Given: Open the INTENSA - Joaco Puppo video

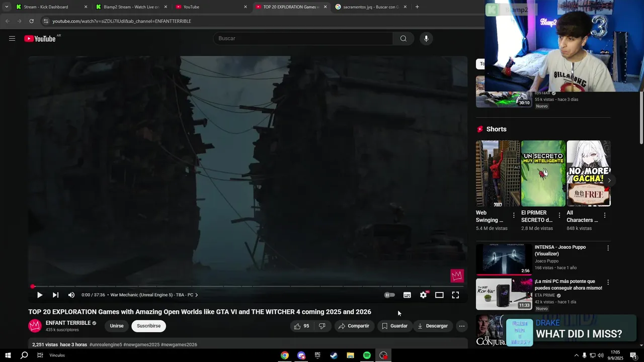Looking at the screenshot, I should point(504,259).
